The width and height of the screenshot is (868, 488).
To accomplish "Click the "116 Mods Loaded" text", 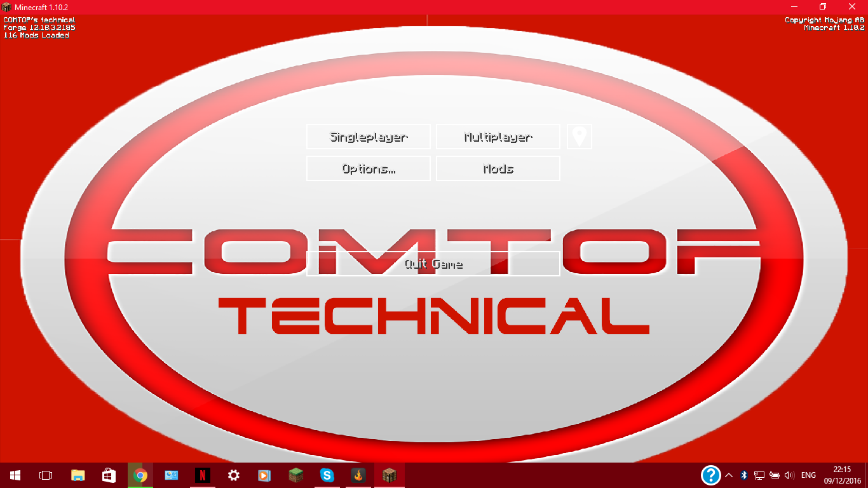I will click(x=36, y=36).
